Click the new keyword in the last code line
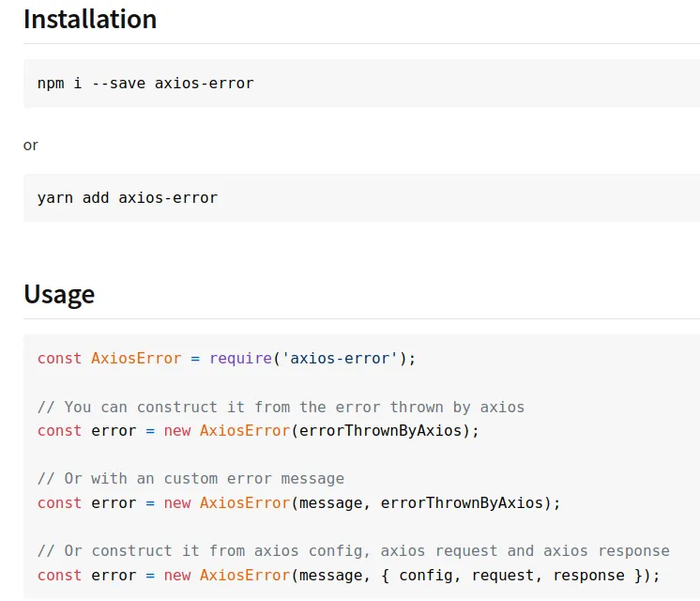This screenshot has height=601, width=700. pos(177,575)
